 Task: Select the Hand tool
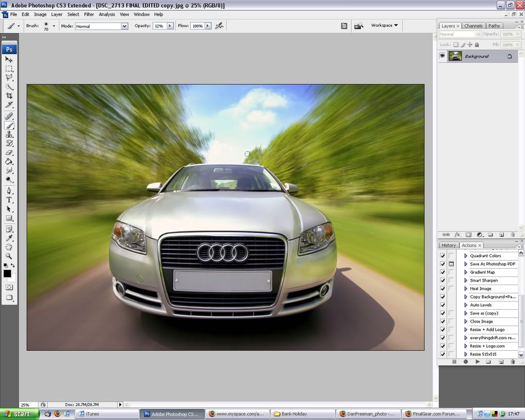pos(9,247)
